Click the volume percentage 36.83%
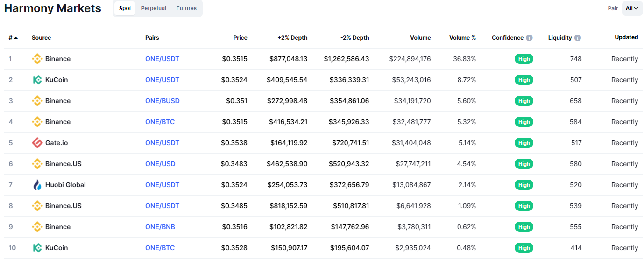644x259 pixels. click(465, 59)
